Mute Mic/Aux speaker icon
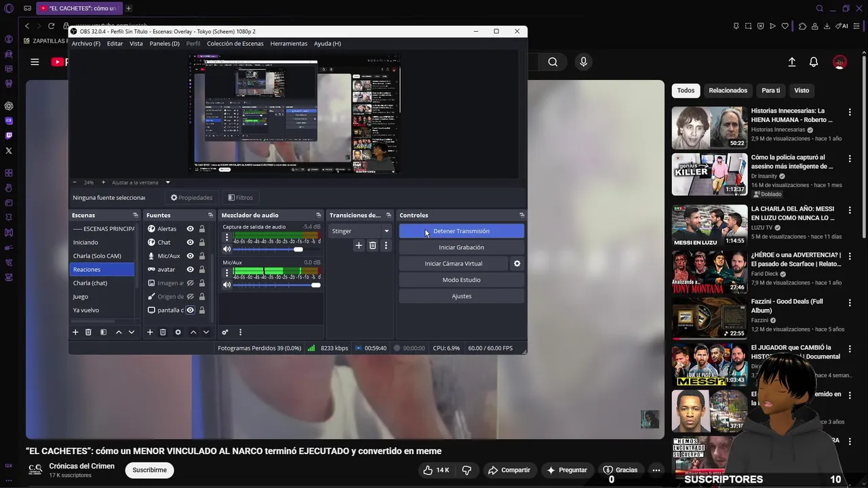868x488 pixels. (227, 285)
